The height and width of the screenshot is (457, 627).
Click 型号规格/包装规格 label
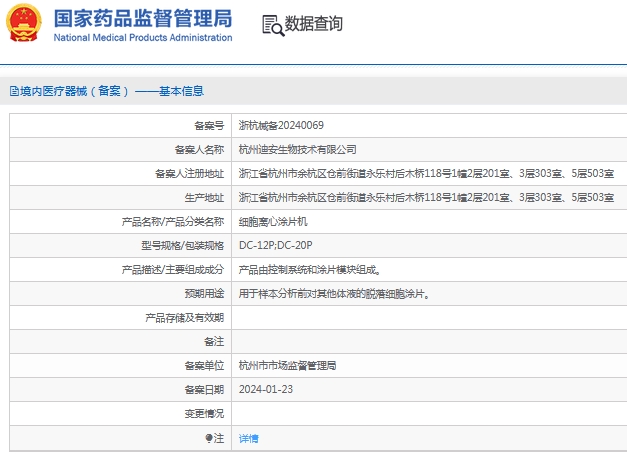(x=182, y=245)
